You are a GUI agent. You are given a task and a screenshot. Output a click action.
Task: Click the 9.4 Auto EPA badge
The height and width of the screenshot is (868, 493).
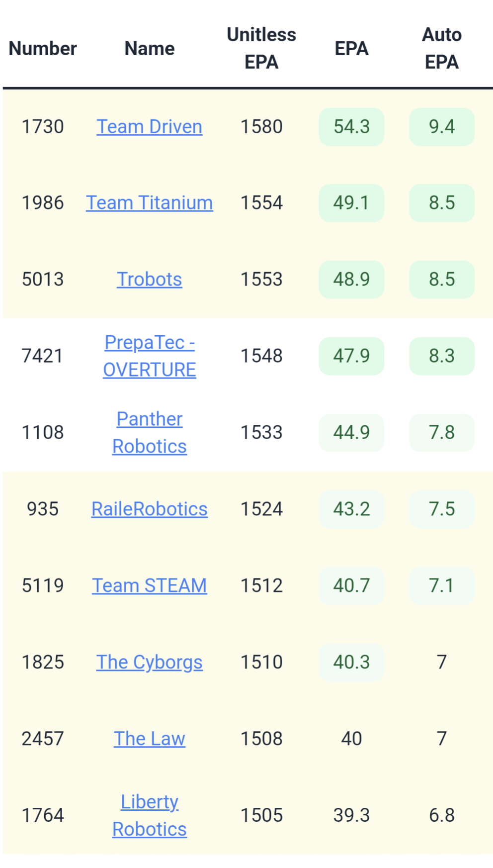point(442,127)
